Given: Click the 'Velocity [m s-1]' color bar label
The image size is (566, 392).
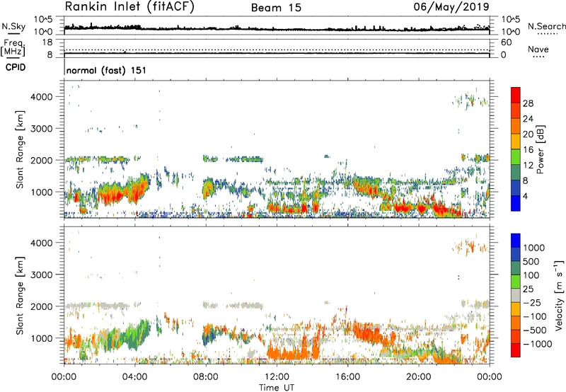Looking at the screenshot, I should [559, 295].
